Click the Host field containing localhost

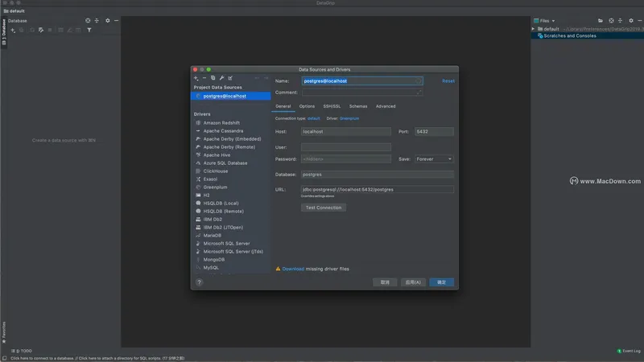click(x=346, y=132)
